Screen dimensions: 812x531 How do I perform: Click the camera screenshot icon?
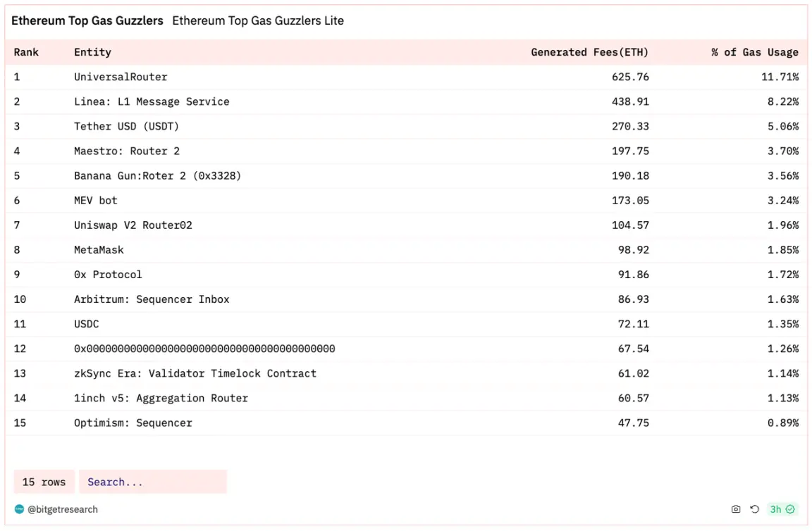(736, 509)
